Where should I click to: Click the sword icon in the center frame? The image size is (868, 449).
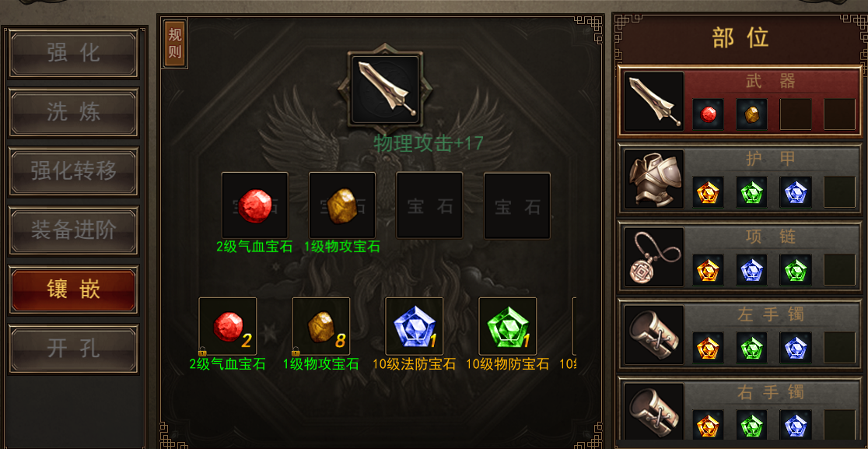[385, 89]
